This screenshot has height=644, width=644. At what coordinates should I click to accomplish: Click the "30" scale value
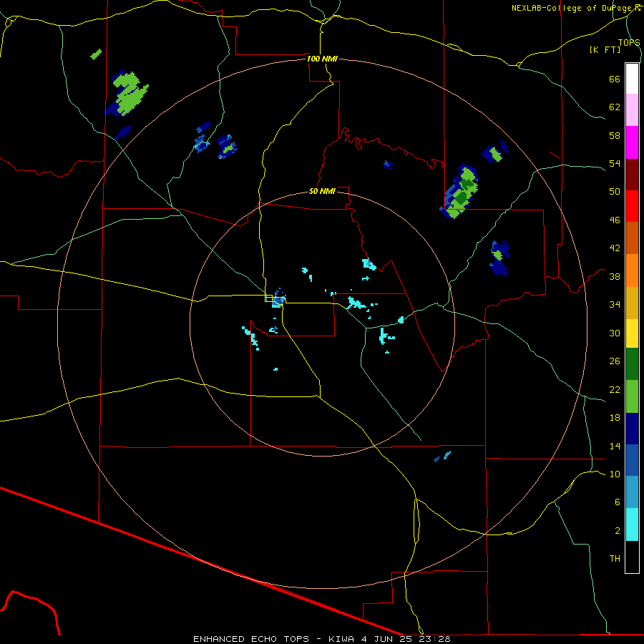[x=615, y=333]
